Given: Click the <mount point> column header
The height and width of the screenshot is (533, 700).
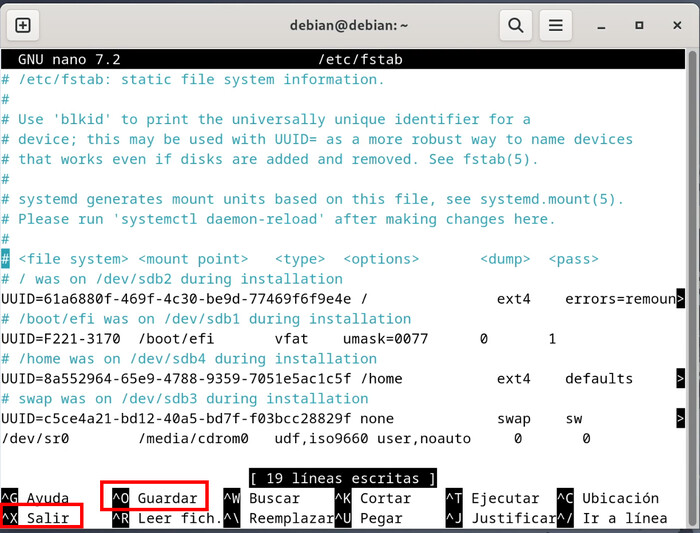Looking at the screenshot, I should [193, 259].
